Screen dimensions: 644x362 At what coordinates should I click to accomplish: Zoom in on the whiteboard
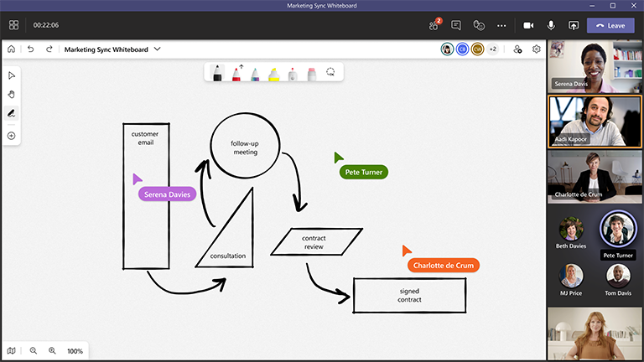(52, 351)
